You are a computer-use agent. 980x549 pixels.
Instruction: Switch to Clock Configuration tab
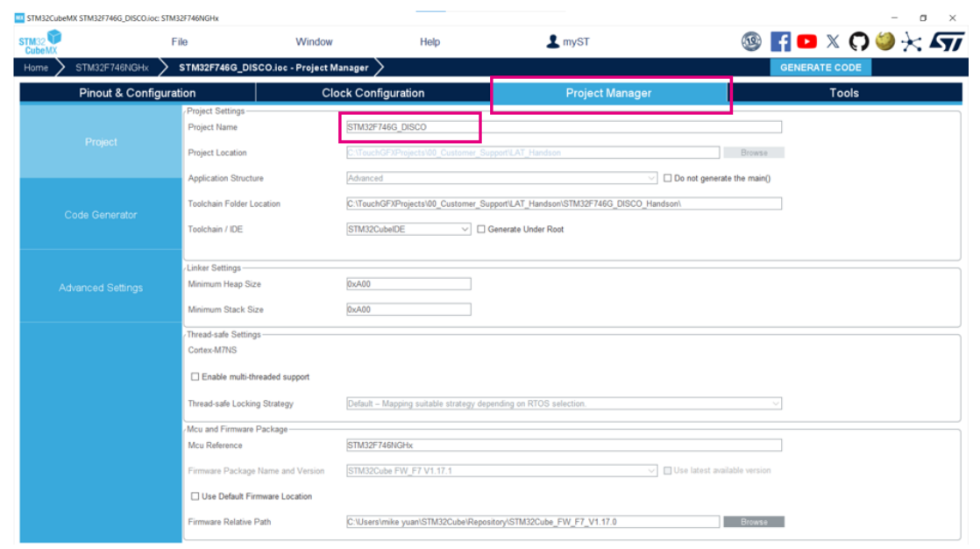pos(373,93)
